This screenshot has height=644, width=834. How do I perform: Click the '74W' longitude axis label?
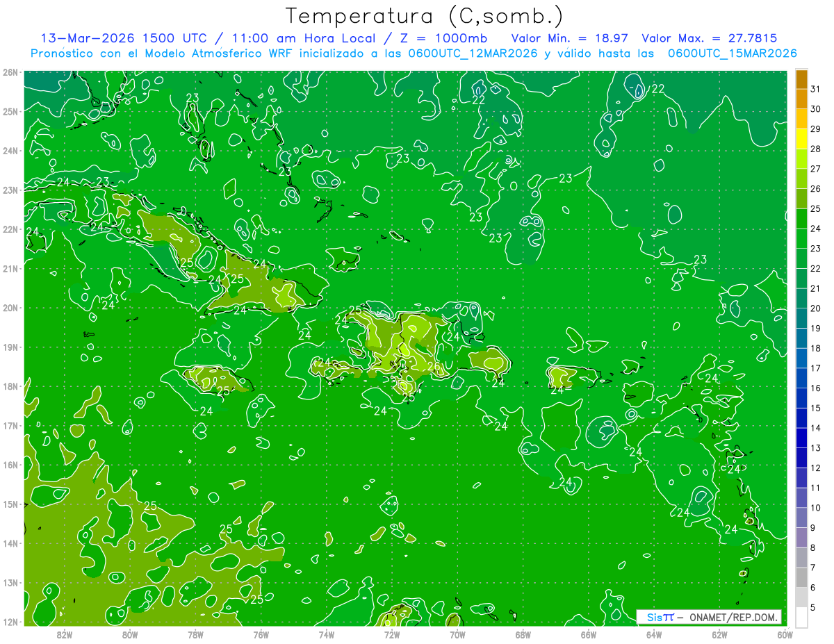click(x=327, y=634)
